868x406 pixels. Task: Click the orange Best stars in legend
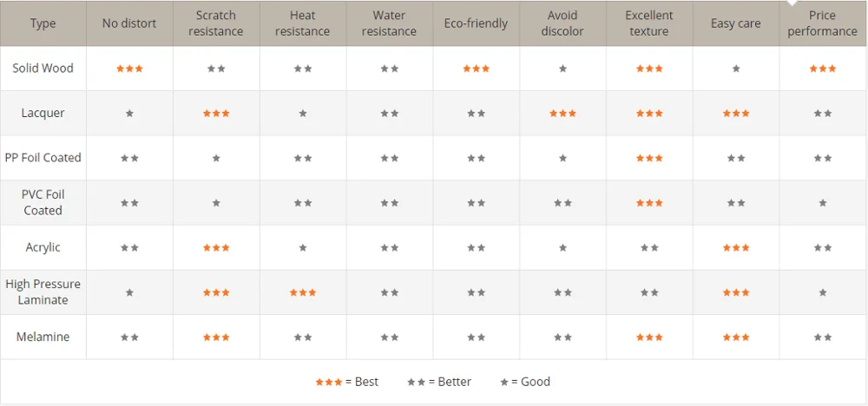329,382
